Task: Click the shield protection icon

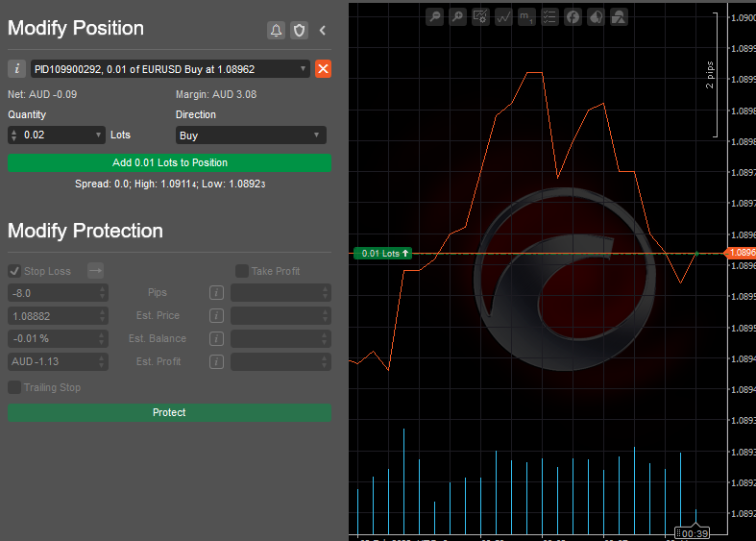Action: point(300,31)
